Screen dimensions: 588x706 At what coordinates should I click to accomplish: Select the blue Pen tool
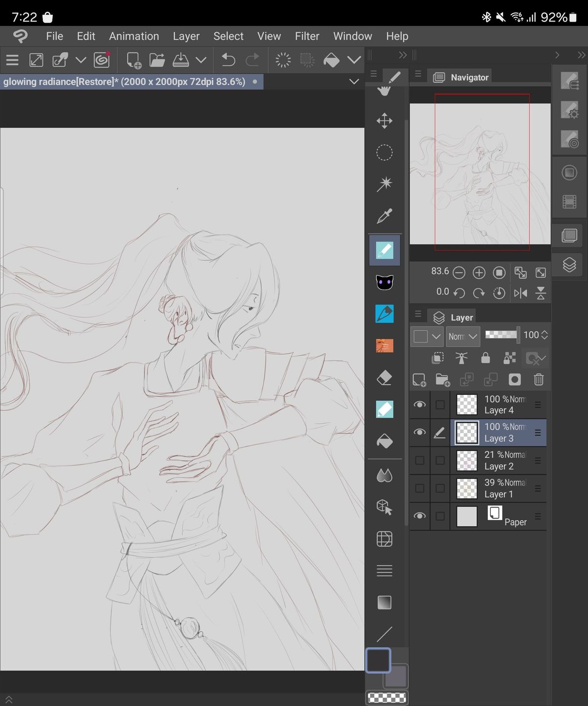click(384, 314)
